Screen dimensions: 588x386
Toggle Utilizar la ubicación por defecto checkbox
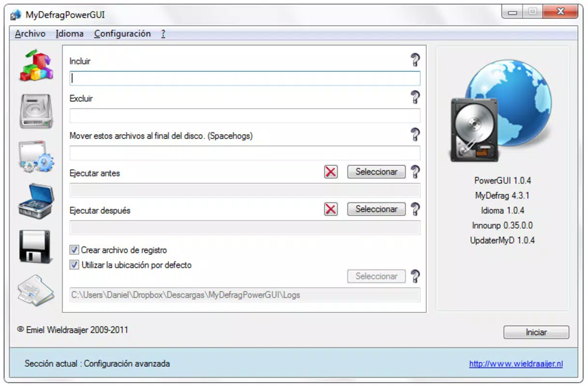point(74,265)
